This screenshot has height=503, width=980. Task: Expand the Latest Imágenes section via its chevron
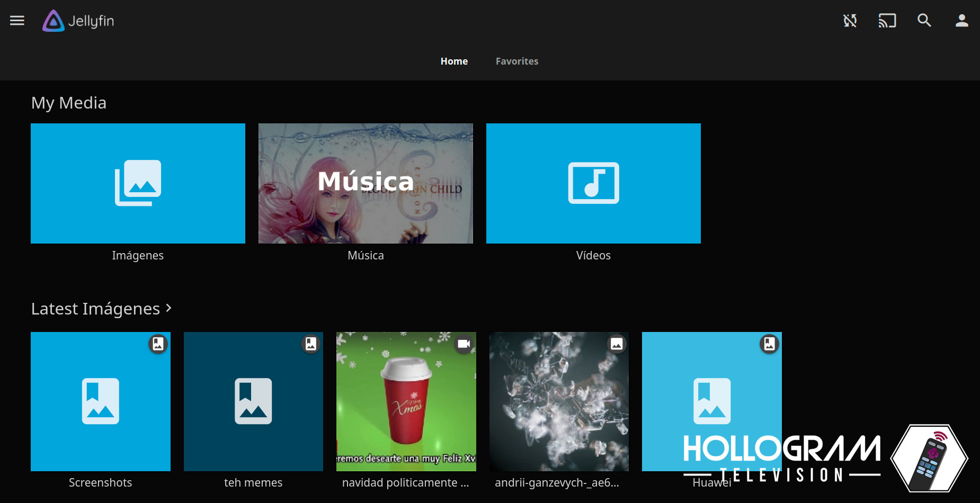169,308
